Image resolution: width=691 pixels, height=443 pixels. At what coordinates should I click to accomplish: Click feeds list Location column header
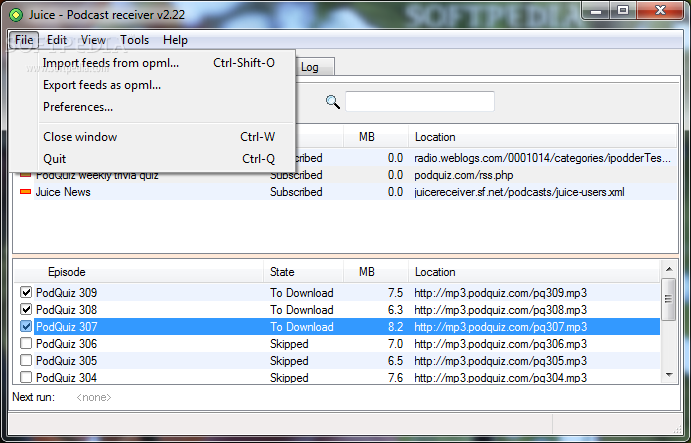pyautogui.click(x=543, y=137)
